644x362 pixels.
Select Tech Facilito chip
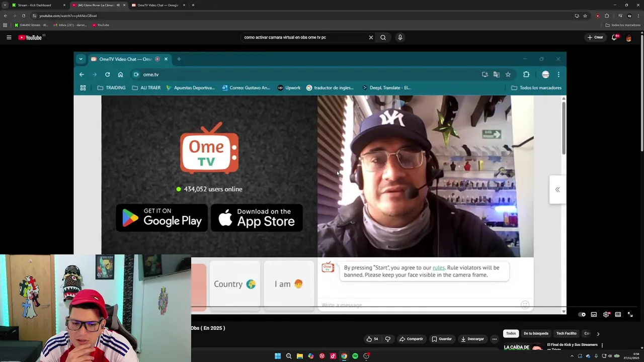pyautogui.click(x=567, y=333)
